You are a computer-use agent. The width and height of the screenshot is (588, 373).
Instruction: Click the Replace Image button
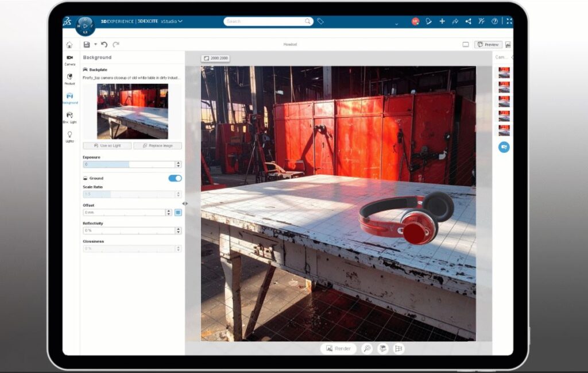(x=157, y=146)
